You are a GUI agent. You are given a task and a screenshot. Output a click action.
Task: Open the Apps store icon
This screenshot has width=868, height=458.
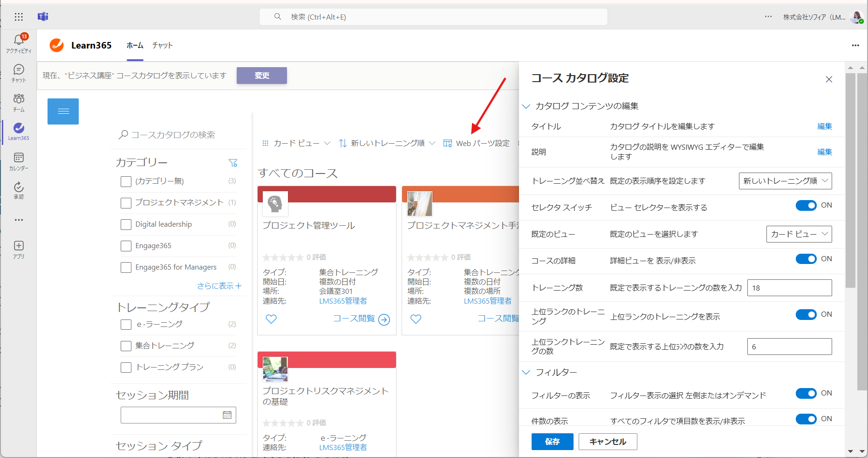(19, 250)
